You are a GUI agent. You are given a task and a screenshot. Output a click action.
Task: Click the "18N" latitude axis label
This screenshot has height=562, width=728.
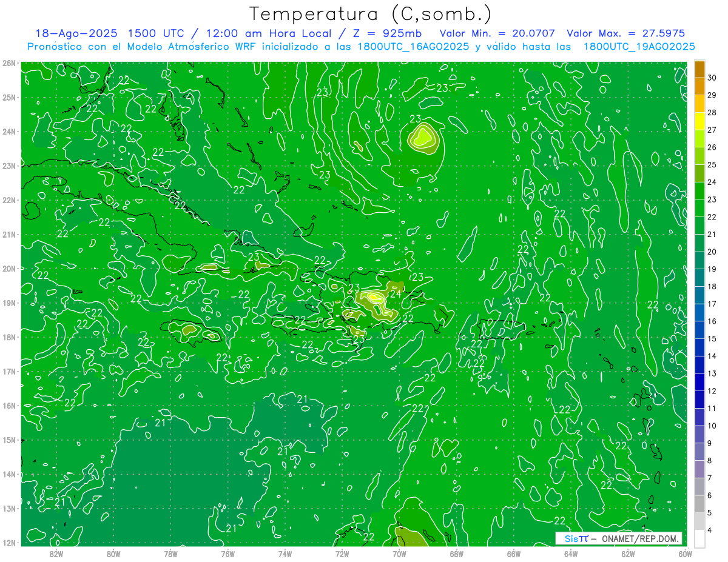tap(9, 337)
